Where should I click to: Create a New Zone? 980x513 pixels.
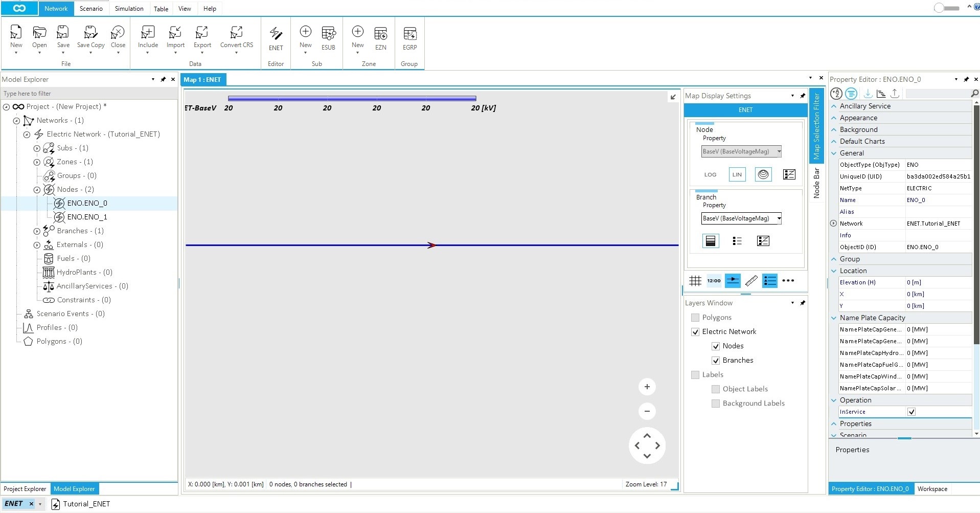(x=357, y=32)
